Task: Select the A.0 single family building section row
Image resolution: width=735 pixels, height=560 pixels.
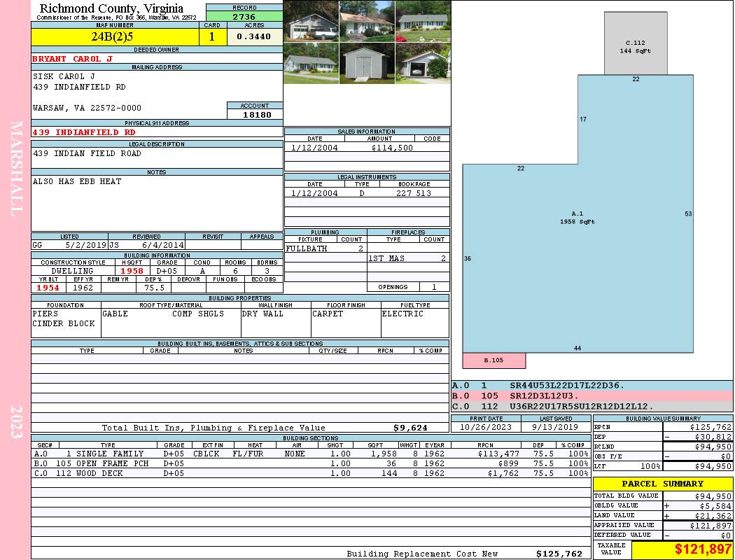Action: pyautogui.click(x=311, y=454)
